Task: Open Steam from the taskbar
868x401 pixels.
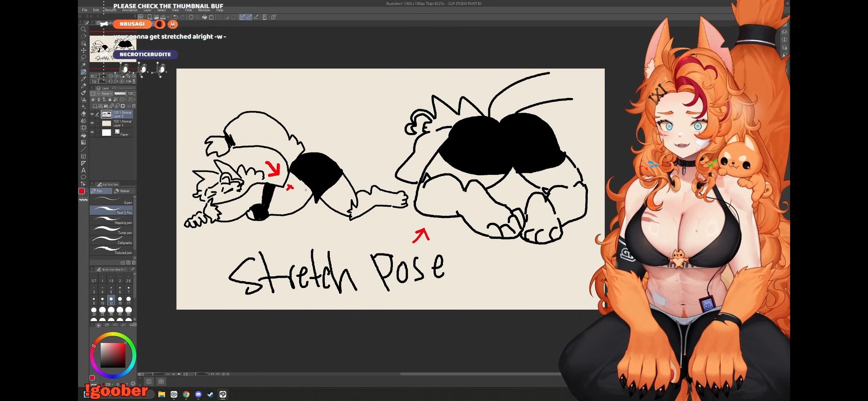Action: 211,394
